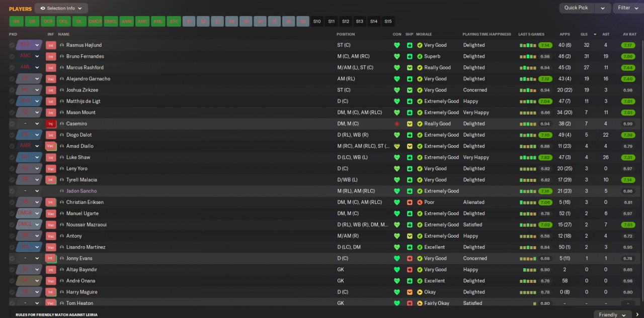Click the person icon before Marcus Rashford

coord(62,67)
